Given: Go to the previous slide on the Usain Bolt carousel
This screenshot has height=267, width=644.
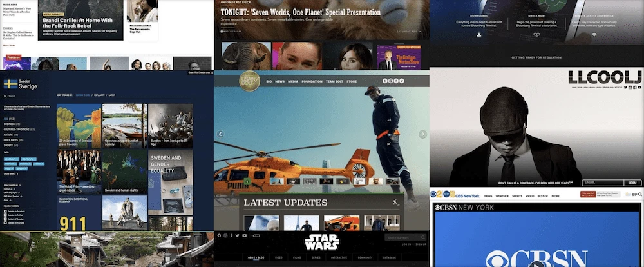Looking at the screenshot, I should pyautogui.click(x=220, y=134).
